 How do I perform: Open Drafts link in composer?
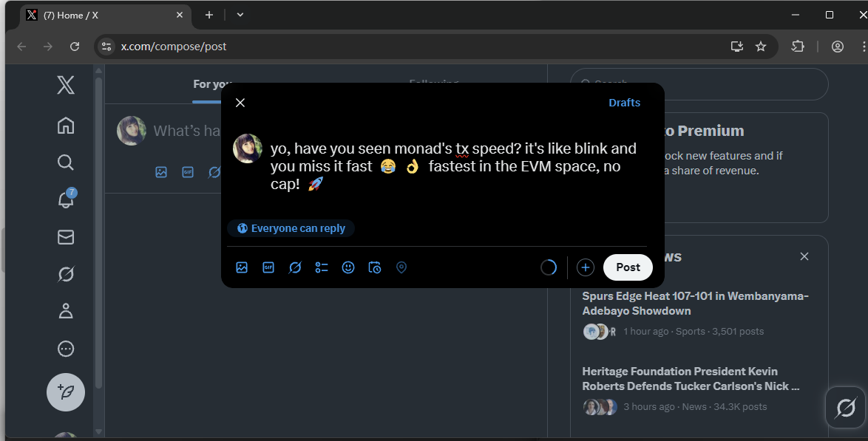point(624,103)
